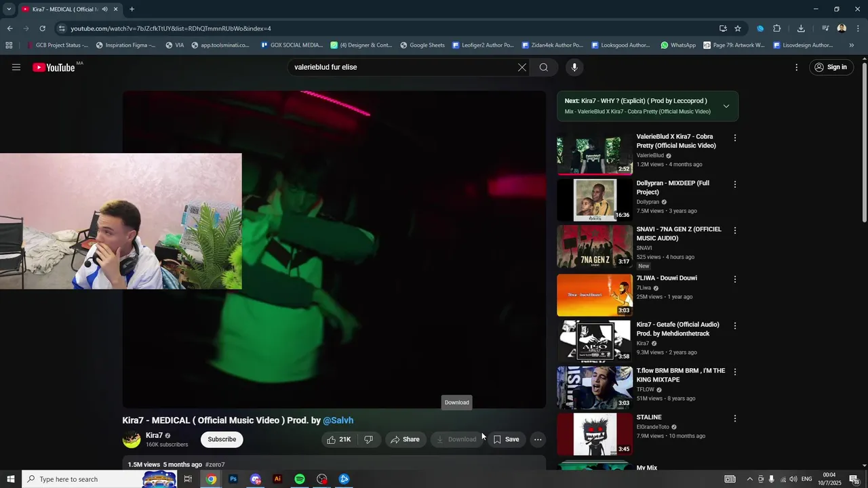Open a new browser tab
This screenshot has width=868, height=488.
coord(132,9)
